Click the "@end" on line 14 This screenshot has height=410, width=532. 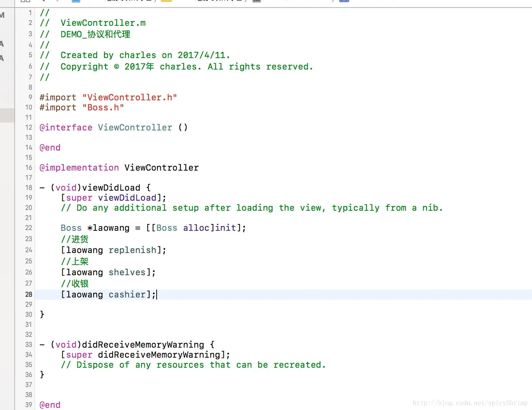point(50,148)
